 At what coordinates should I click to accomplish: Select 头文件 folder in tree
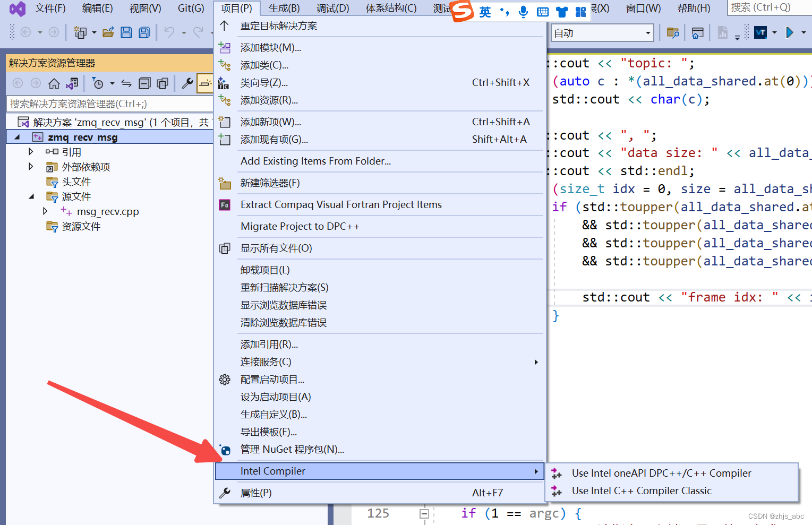[x=76, y=182]
